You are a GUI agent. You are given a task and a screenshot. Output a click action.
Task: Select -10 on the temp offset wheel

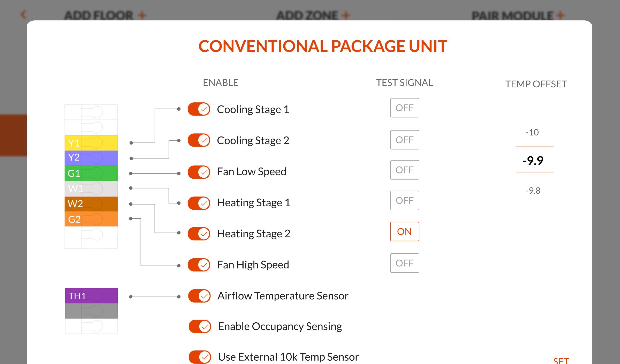(532, 132)
